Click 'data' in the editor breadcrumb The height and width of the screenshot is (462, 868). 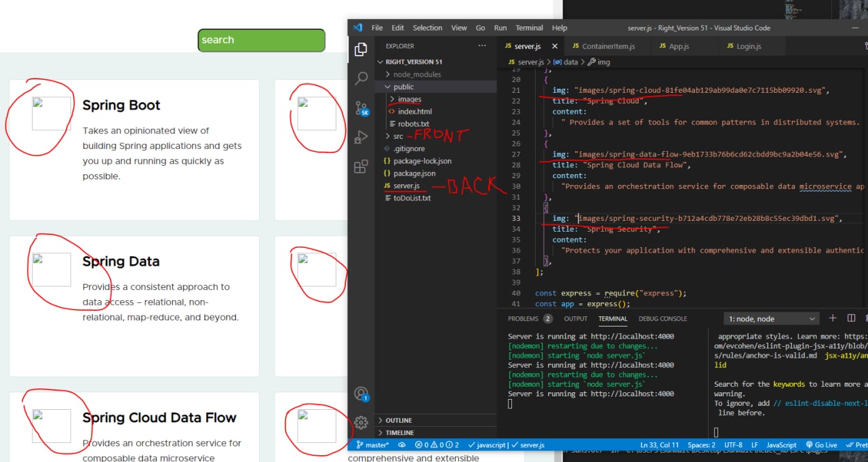click(570, 62)
